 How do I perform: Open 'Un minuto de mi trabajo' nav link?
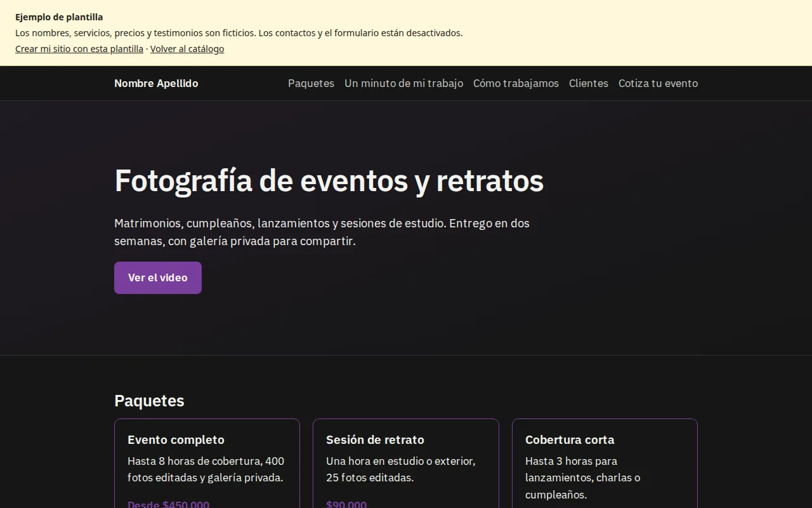tap(403, 83)
